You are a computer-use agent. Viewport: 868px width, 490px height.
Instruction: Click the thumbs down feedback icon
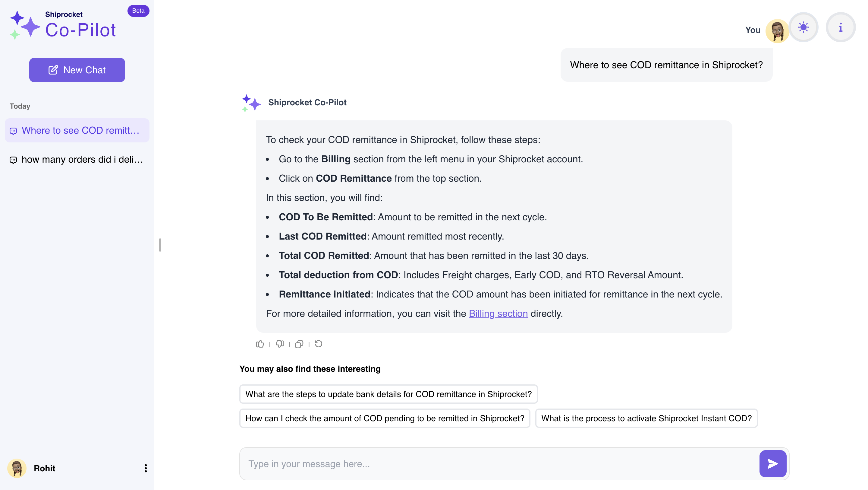pos(279,344)
